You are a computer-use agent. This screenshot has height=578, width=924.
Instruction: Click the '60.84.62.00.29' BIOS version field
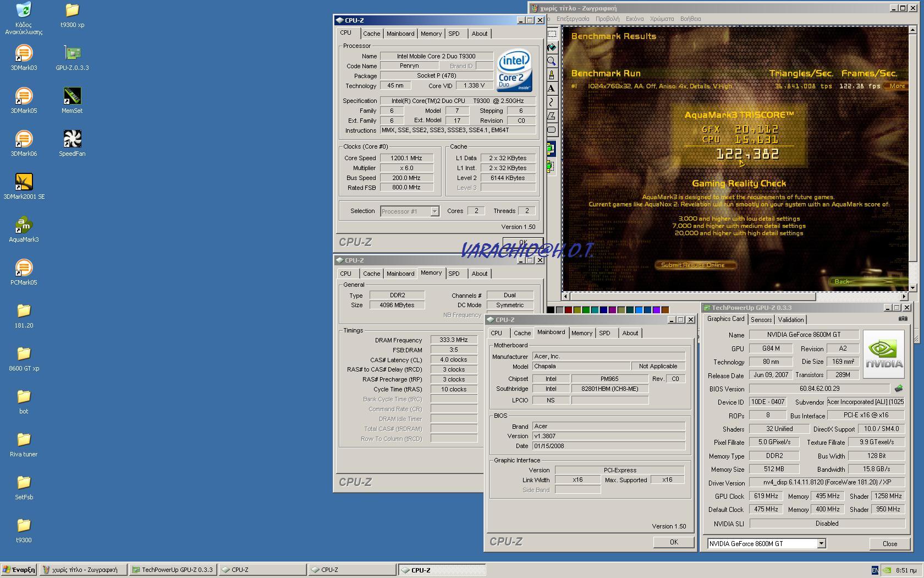point(819,389)
